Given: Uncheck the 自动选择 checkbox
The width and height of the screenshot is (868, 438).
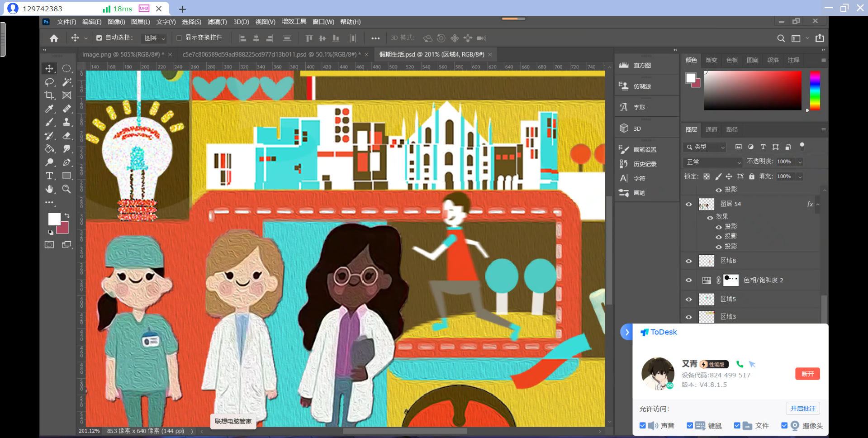Looking at the screenshot, I should click(99, 38).
